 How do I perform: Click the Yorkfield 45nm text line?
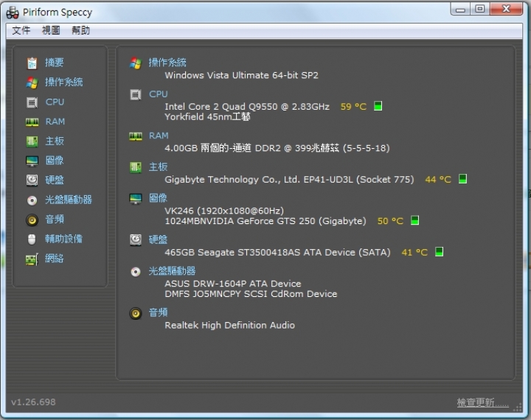click(207, 116)
